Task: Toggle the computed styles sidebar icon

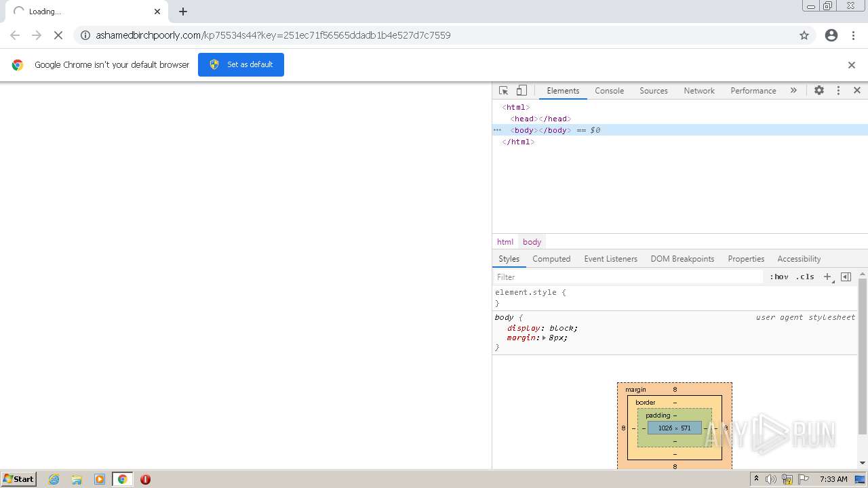Action: coord(846,277)
